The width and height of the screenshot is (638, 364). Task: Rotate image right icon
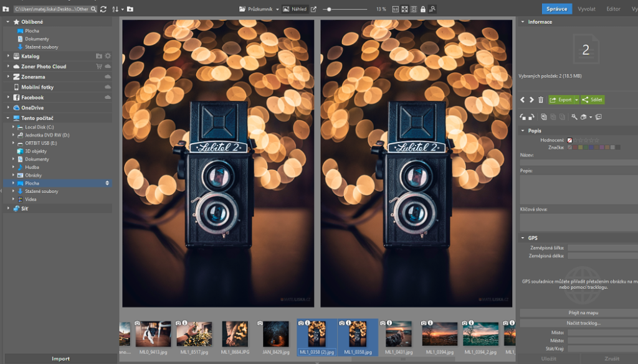pyautogui.click(x=531, y=117)
